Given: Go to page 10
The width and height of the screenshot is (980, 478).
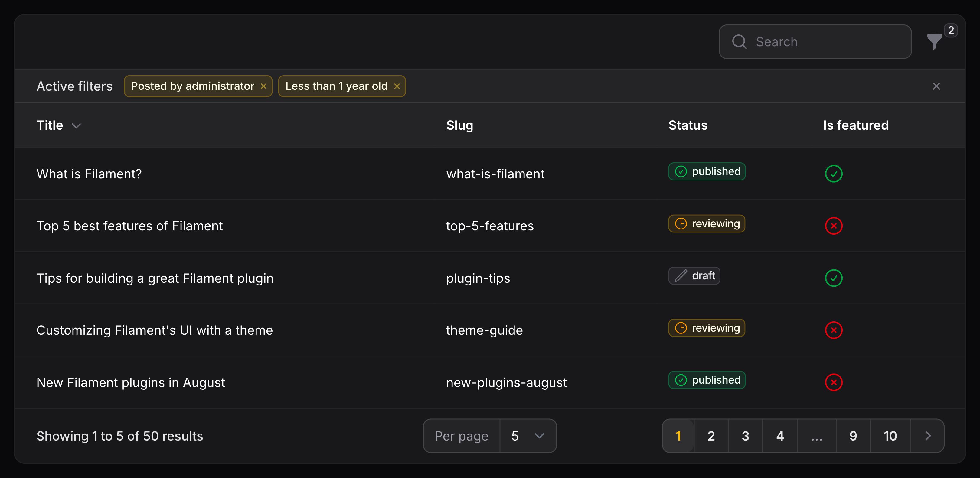Looking at the screenshot, I should pyautogui.click(x=890, y=436).
